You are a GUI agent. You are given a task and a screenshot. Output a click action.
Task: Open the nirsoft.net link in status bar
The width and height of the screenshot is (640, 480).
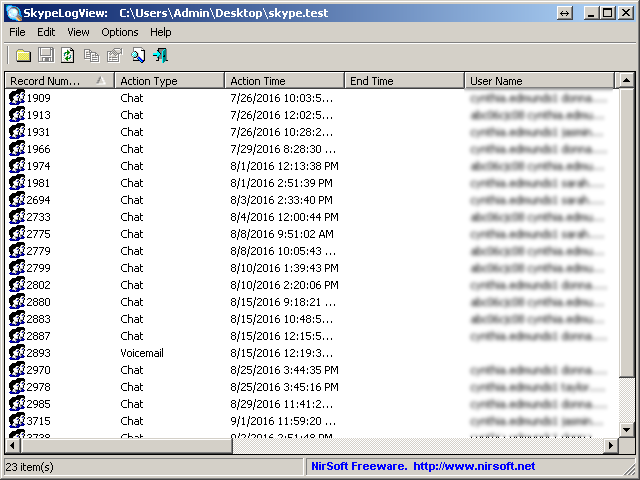[x=474, y=466]
